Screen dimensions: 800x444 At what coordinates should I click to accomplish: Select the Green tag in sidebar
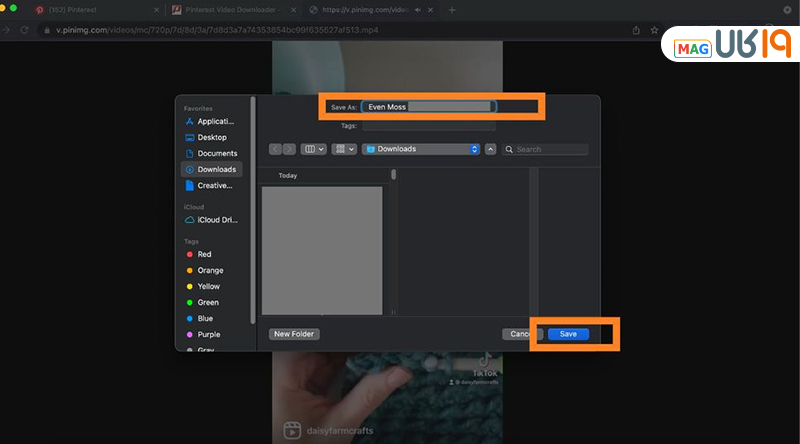click(207, 302)
